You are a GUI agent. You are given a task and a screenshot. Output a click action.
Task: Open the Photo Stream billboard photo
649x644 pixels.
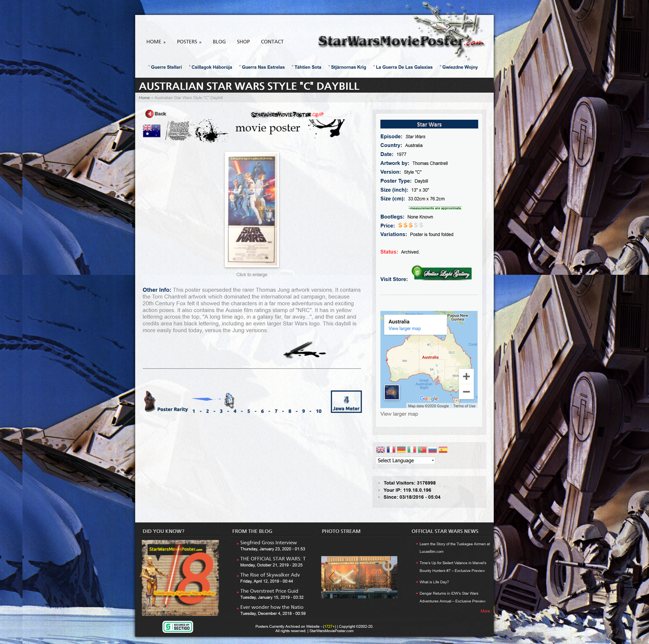click(359, 577)
